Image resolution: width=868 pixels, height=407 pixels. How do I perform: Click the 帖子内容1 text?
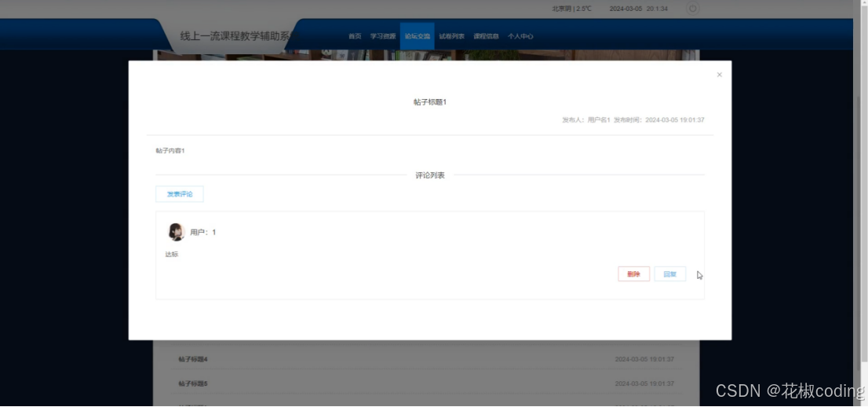(170, 151)
